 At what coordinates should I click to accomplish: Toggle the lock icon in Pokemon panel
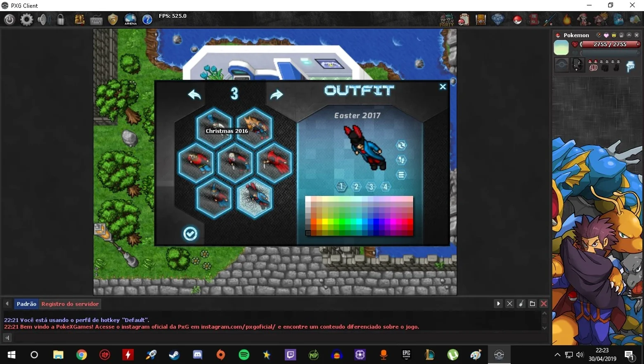point(621,35)
